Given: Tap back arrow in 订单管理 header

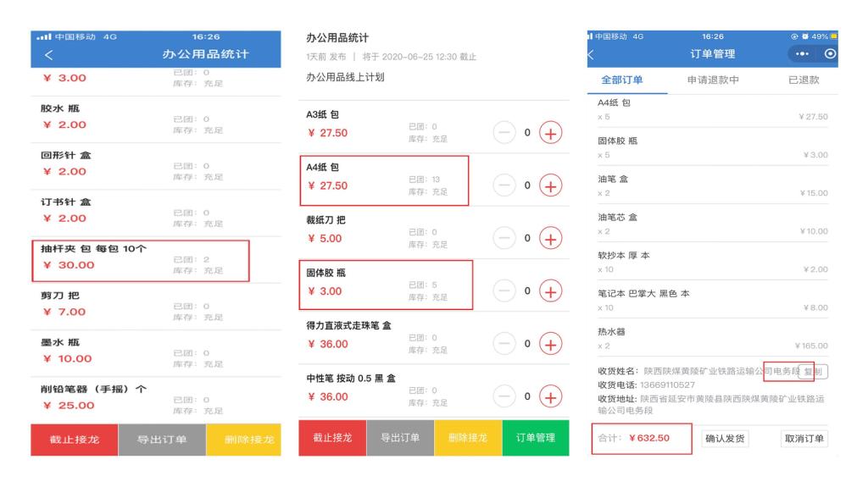Looking at the screenshot, I should [591, 55].
